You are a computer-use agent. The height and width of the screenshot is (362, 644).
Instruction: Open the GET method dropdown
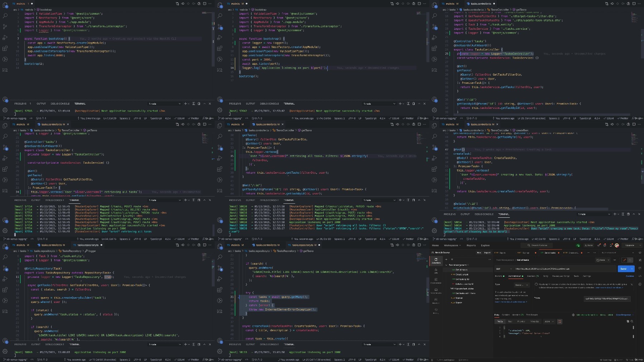click(504, 269)
